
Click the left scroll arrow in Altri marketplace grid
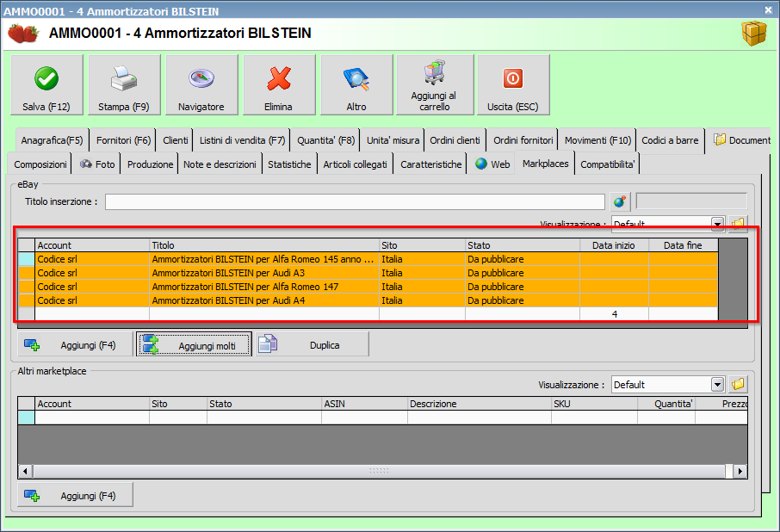(25, 471)
